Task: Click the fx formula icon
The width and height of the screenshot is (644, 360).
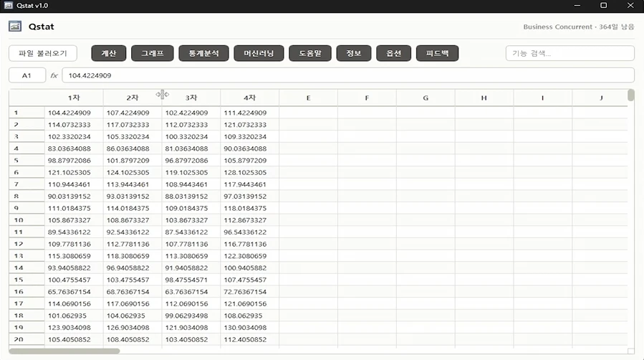Action: [x=54, y=75]
